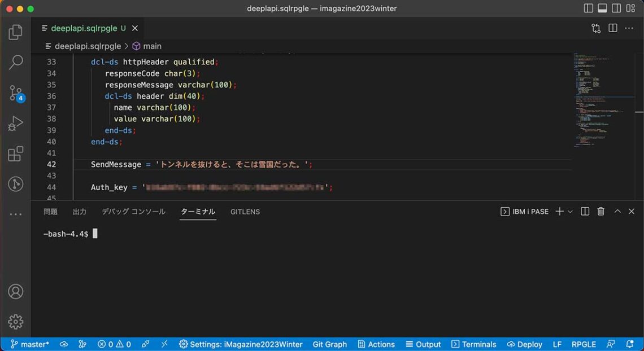This screenshot has height=351, width=644.
Task: Open the Search view in activity bar
Action: (16, 62)
